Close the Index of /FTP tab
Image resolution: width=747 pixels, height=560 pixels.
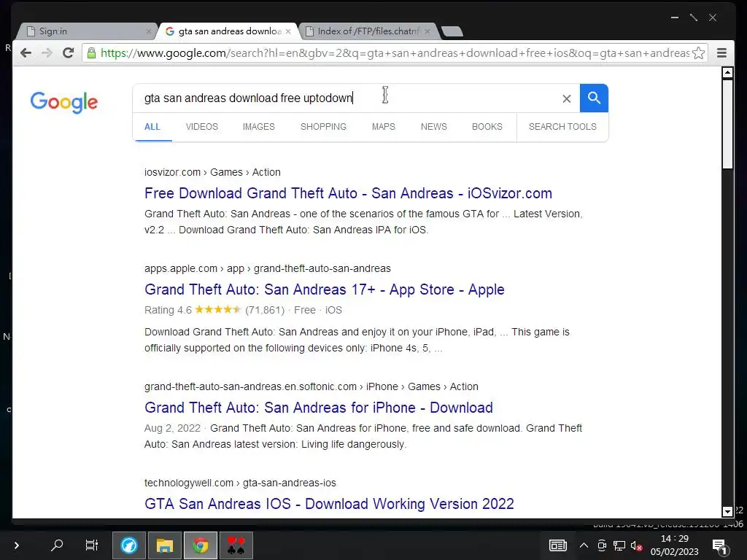click(427, 31)
